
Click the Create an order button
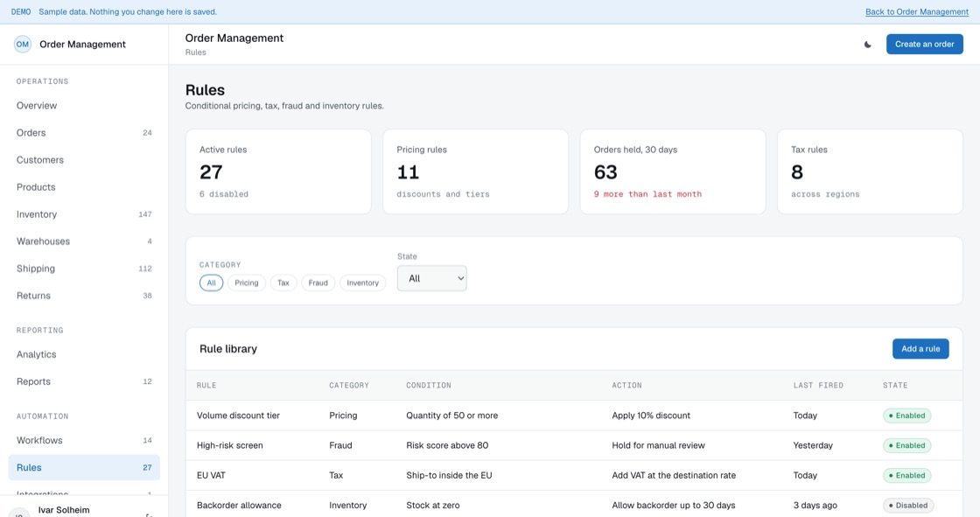[924, 45]
